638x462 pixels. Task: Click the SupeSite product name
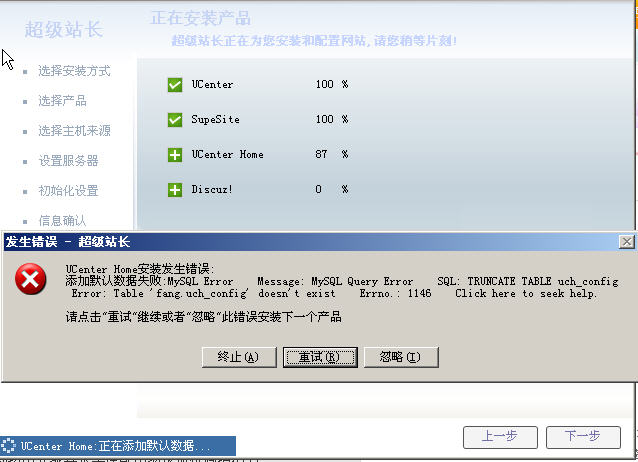pyautogui.click(x=215, y=120)
